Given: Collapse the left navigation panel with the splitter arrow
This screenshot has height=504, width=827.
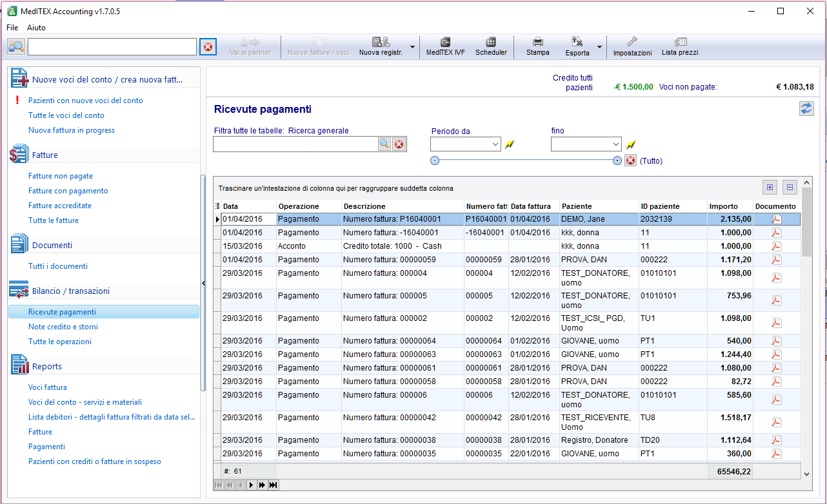Looking at the screenshot, I should (x=203, y=283).
